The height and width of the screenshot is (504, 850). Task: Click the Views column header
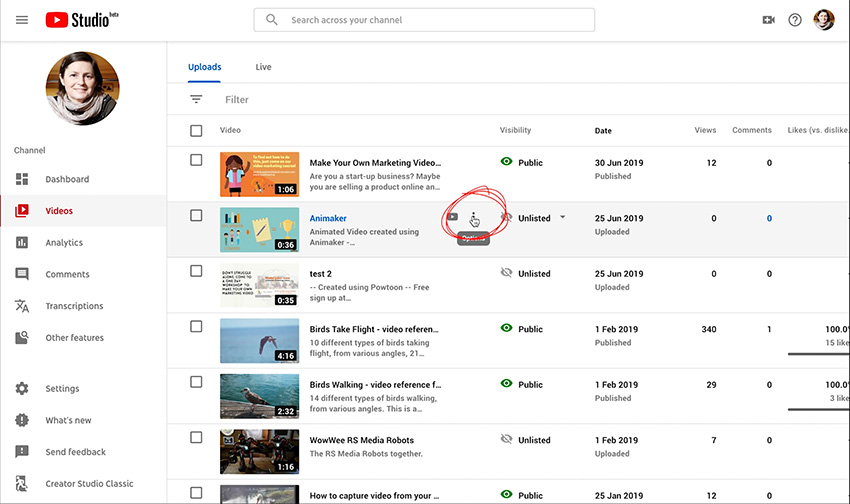tap(705, 130)
